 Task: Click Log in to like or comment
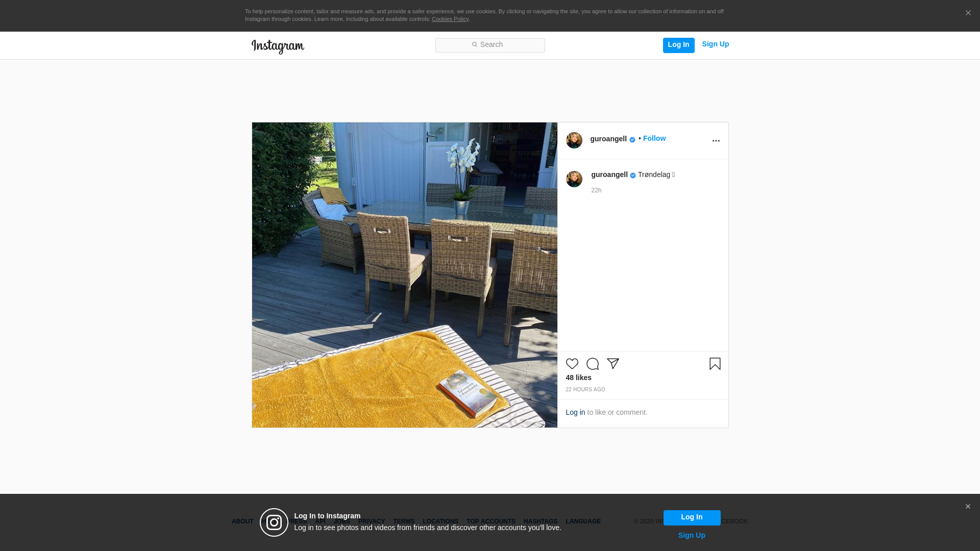575,412
